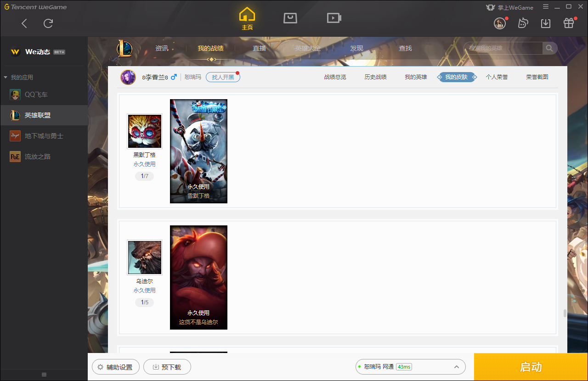Image resolution: width=588 pixels, height=381 pixels.
Task: Open the top-right hamburger menu
Action: pos(546,7)
